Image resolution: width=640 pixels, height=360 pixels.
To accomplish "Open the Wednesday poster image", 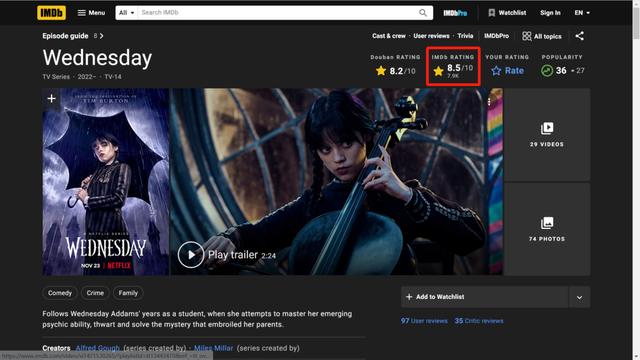I will tap(106, 182).
